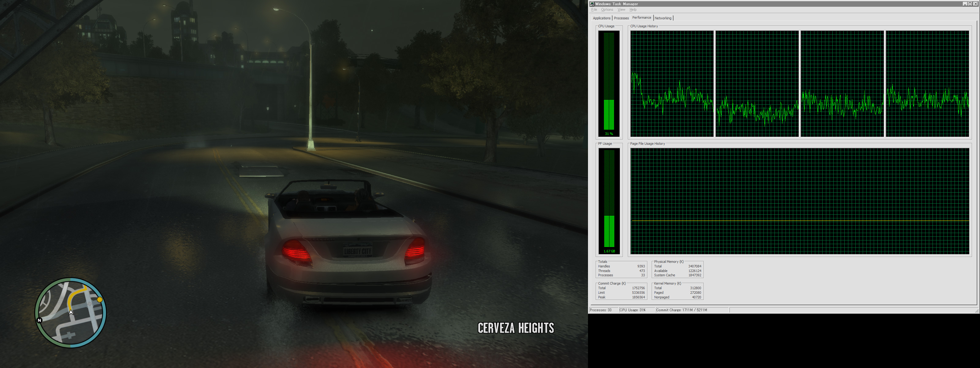The height and width of the screenshot is (368, 980).
Task: Click the 'Kernel Memory (K)' group heading
Action: click(x=668, y=283)
